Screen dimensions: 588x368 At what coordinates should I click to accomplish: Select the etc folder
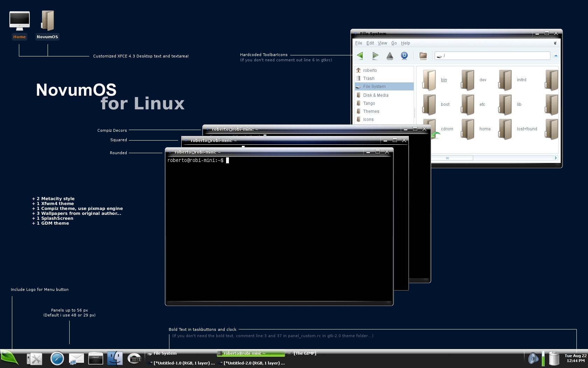pyautogui.click(x=468, y=105)
